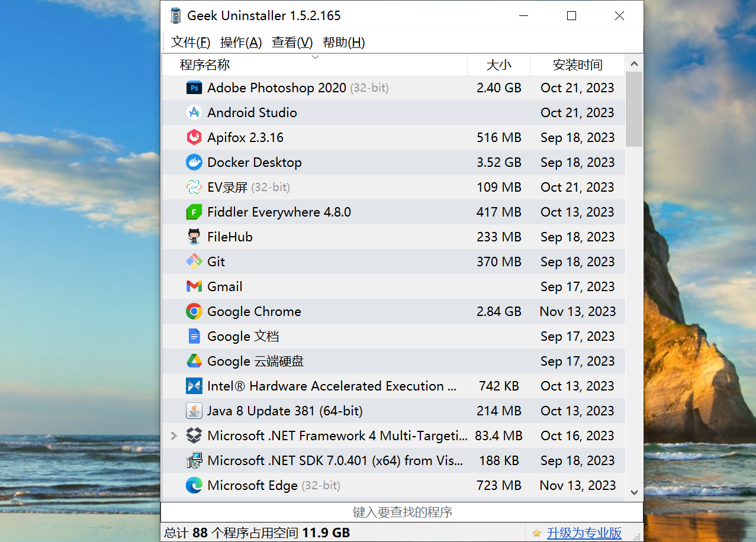
Task: Click the Fiddler Everywhere green icon
Action: 194,212
